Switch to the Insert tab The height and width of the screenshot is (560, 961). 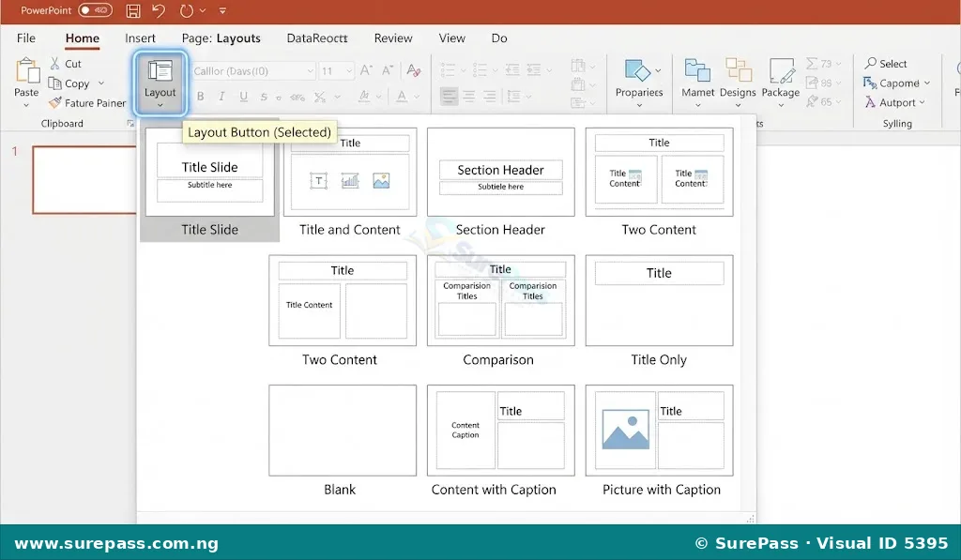[140, 38]
